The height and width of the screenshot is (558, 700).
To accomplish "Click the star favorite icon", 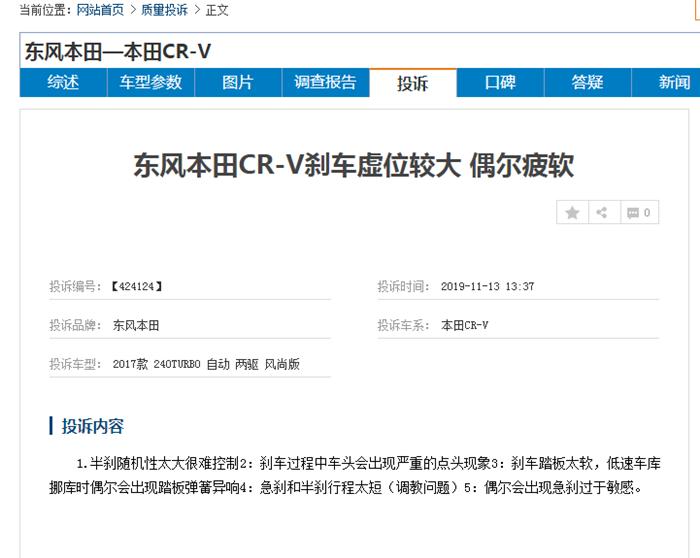I will (572, 212).
